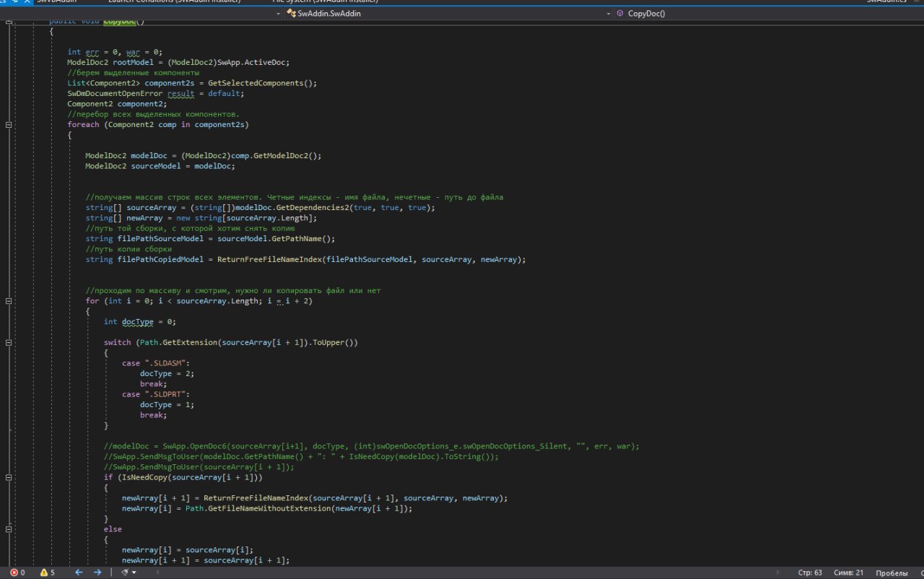The height and width of the screenshot is (579, 924).
Task: Navigate forward with the right blue arrow
Action: click(97, 573)
